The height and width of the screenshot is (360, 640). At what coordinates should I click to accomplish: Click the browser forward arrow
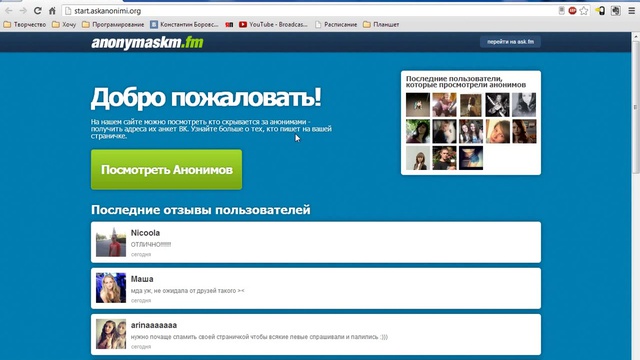[23, 11]
